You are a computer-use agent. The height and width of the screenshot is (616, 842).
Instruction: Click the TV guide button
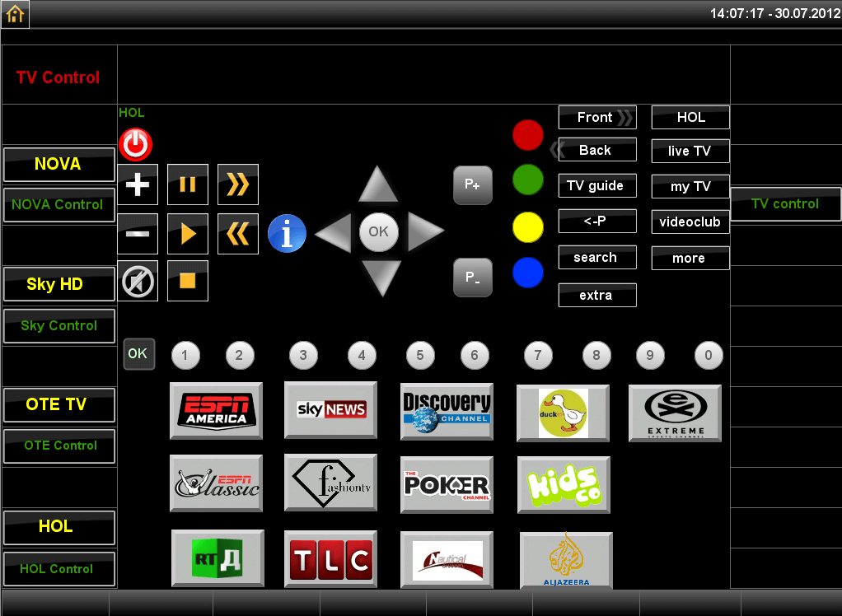coord(596,186)
